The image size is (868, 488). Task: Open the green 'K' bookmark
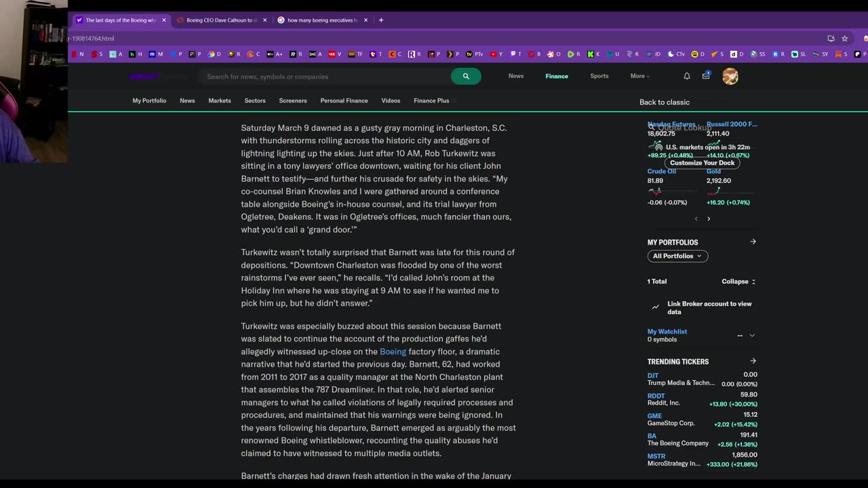pyautogui.click(x=593, y=54)
